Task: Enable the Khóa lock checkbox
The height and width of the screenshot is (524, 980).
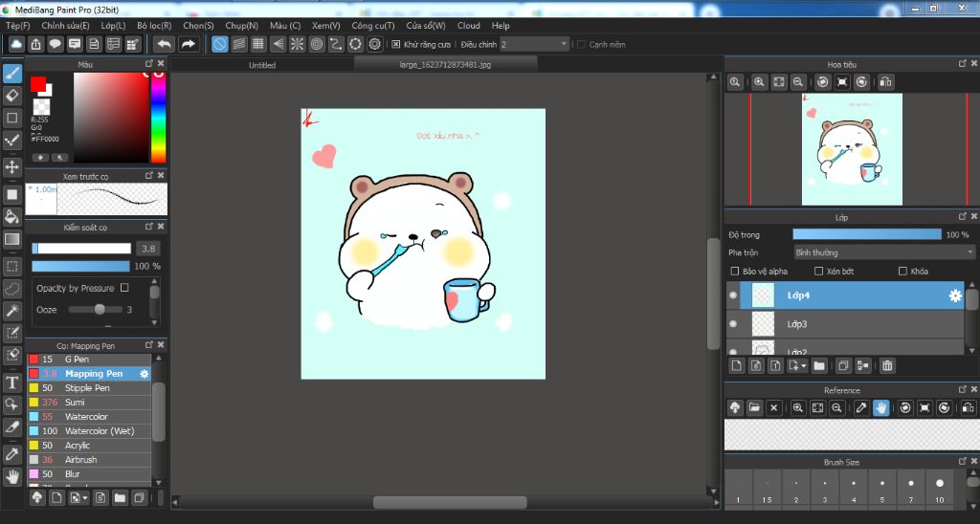Action: [x=902, y=271]
